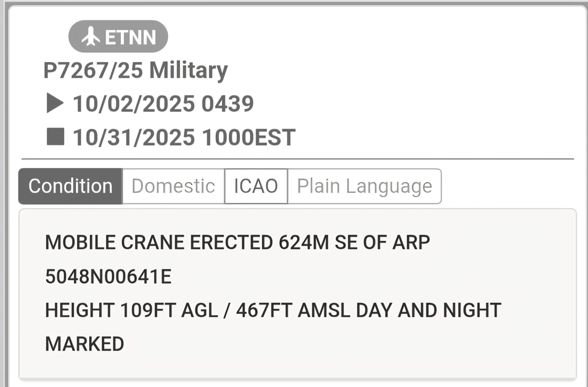Click the end-time square icon
This screenshot has height=387, width=588.
[55, 136]
